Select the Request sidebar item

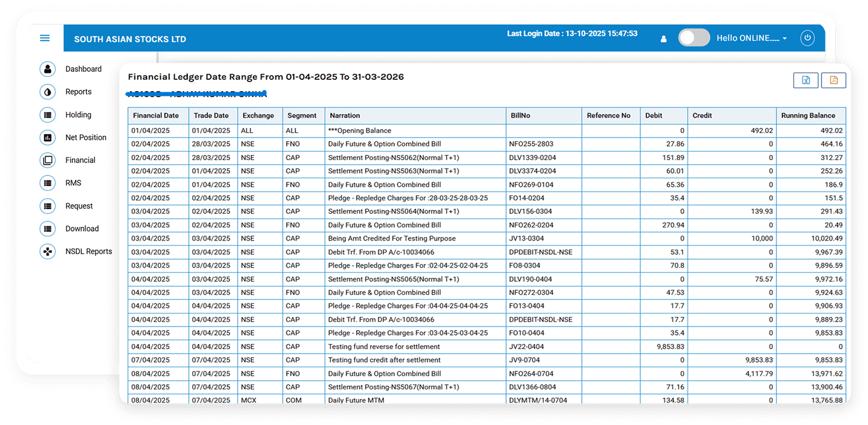click(x=79, y=206)
